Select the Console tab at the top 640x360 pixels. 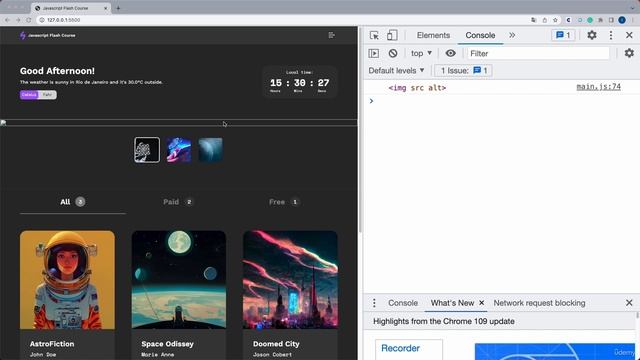pos(480,35)
